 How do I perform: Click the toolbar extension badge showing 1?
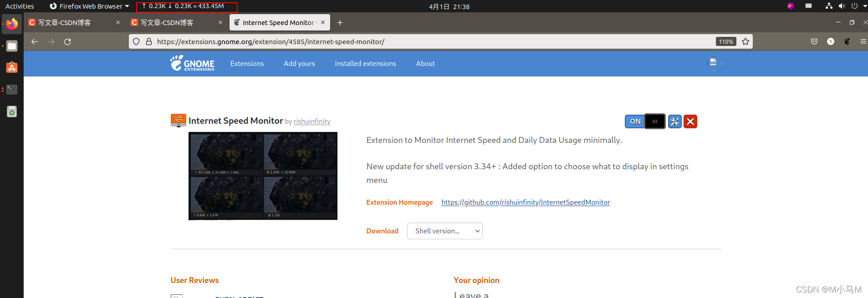(831, 41)
